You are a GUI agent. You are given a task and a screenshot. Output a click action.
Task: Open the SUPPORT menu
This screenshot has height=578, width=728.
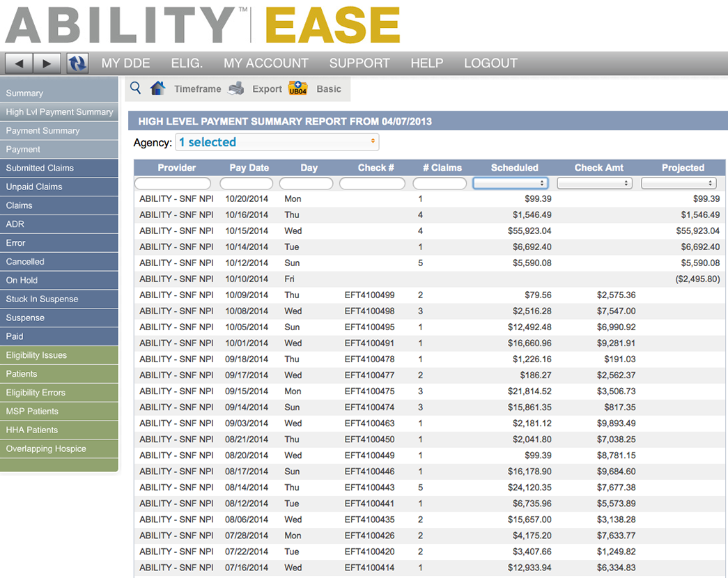tap(359, 63)
